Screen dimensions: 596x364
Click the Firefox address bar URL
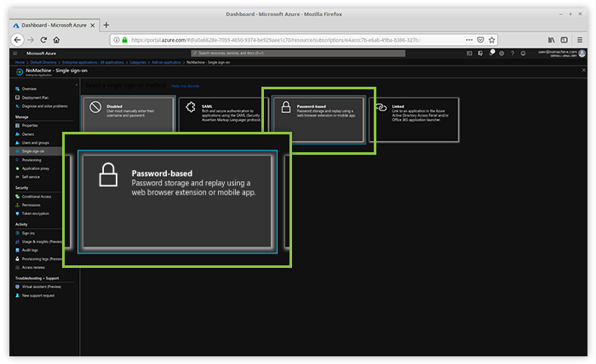pos(276,40)
